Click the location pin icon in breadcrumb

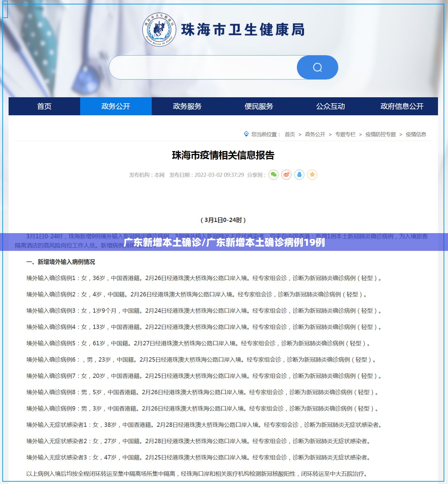[246, 134]
